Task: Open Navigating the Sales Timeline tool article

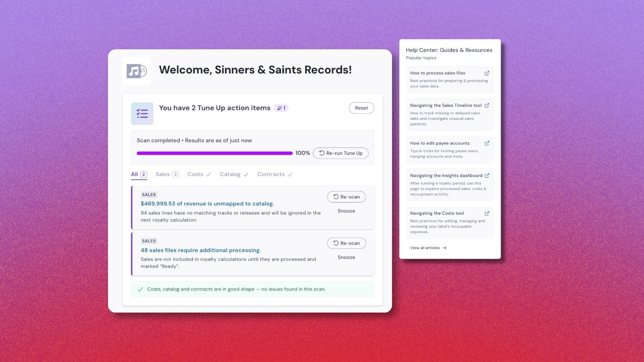Action: [450, 114]
